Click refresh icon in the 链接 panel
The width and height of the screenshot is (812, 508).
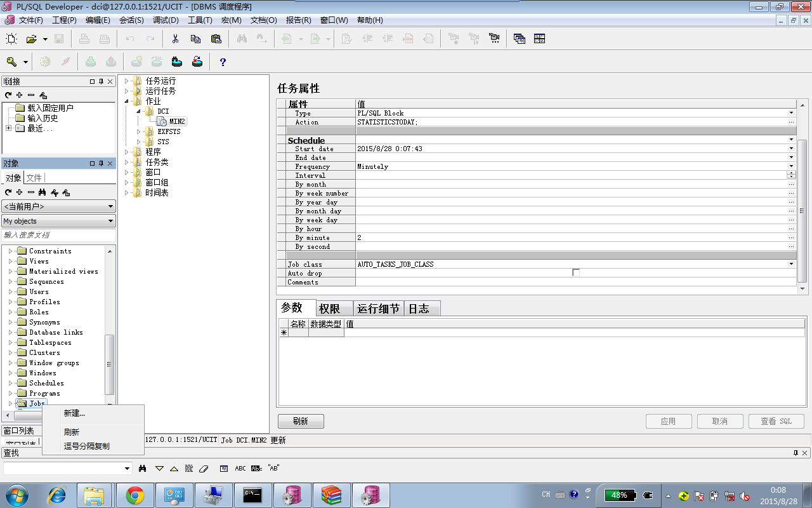click(x=8, y=95)
